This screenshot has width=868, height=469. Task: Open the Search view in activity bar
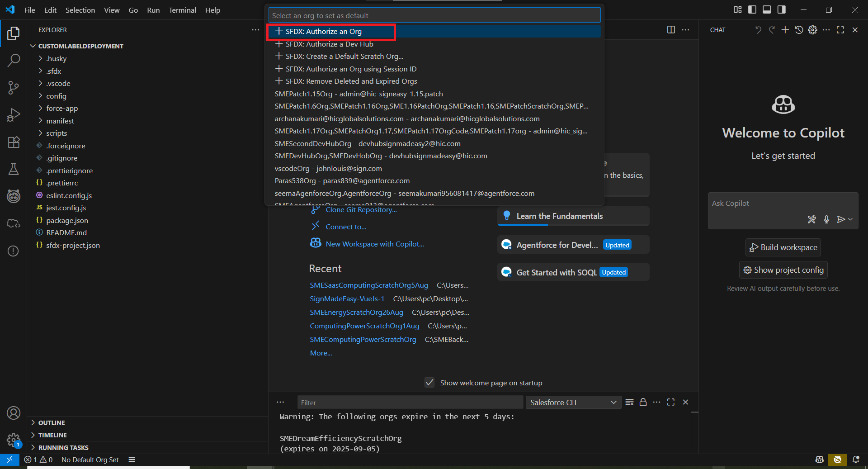[14, 60]
